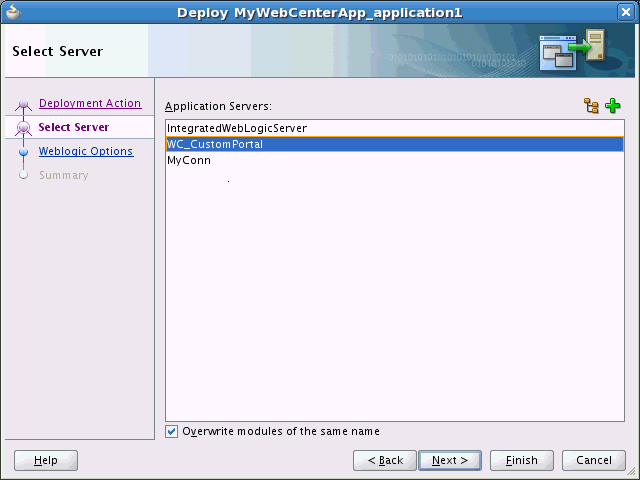
Task: Go back with the Back button
Action: [385, 460]
